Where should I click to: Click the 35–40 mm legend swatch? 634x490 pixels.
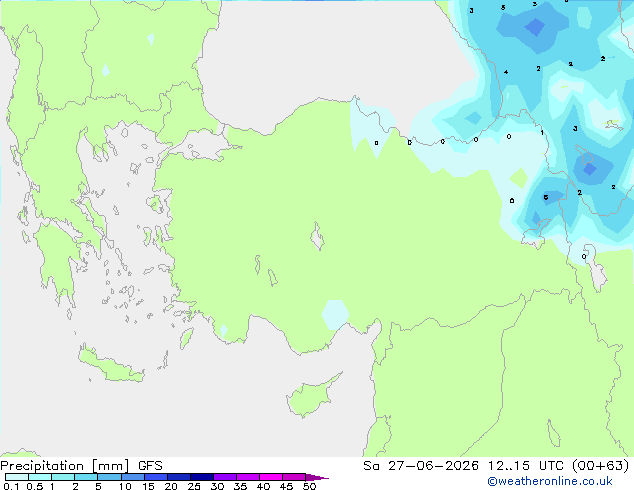point(248,477)
